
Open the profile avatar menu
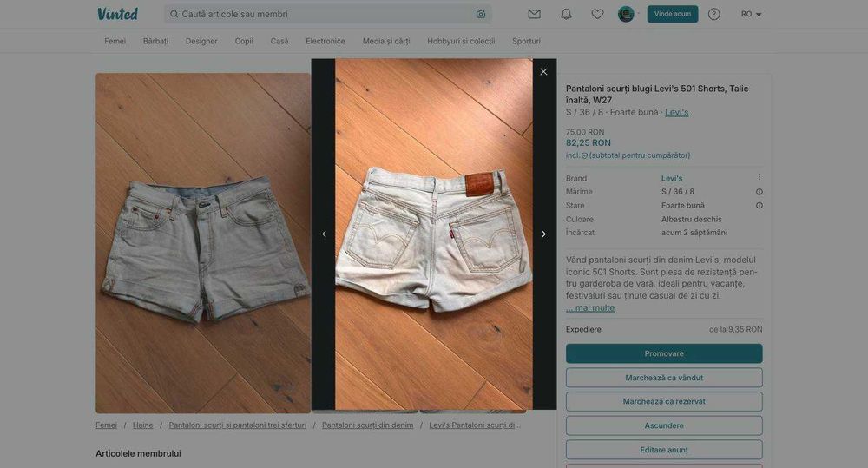point(626,14)
